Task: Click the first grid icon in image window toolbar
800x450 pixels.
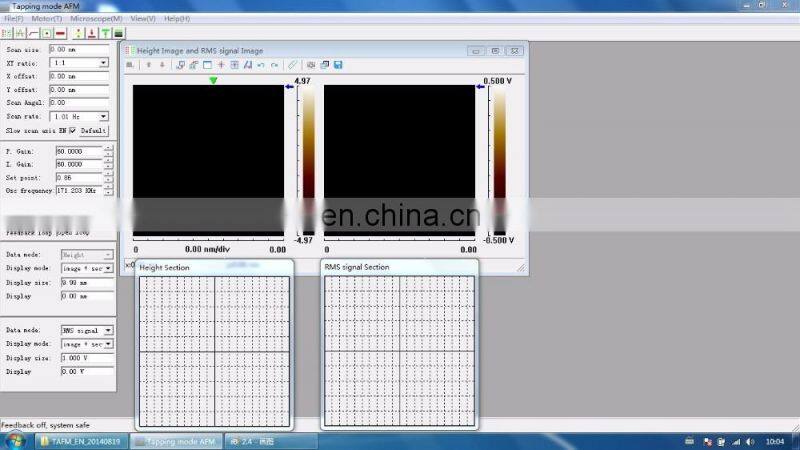Action: pos(130,65)
